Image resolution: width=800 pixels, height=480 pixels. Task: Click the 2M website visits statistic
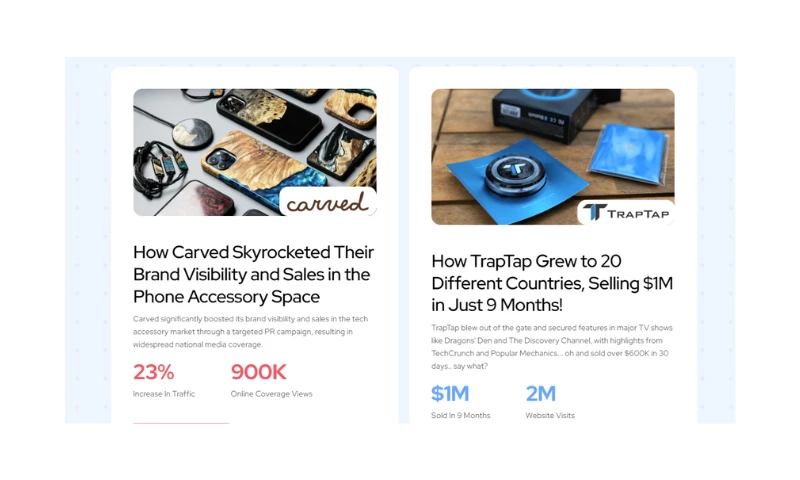tap(541, 393)
